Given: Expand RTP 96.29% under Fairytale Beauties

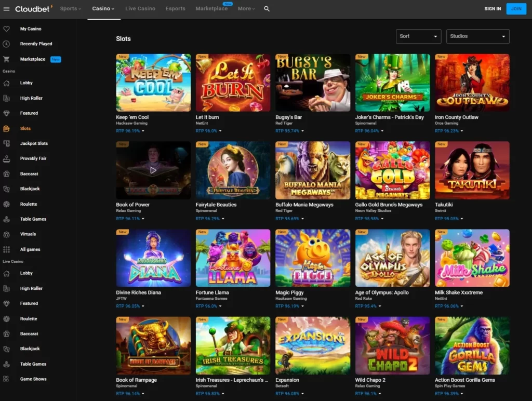Looking at the screenshot, I should pyautogui.click(x=210, y=219).
